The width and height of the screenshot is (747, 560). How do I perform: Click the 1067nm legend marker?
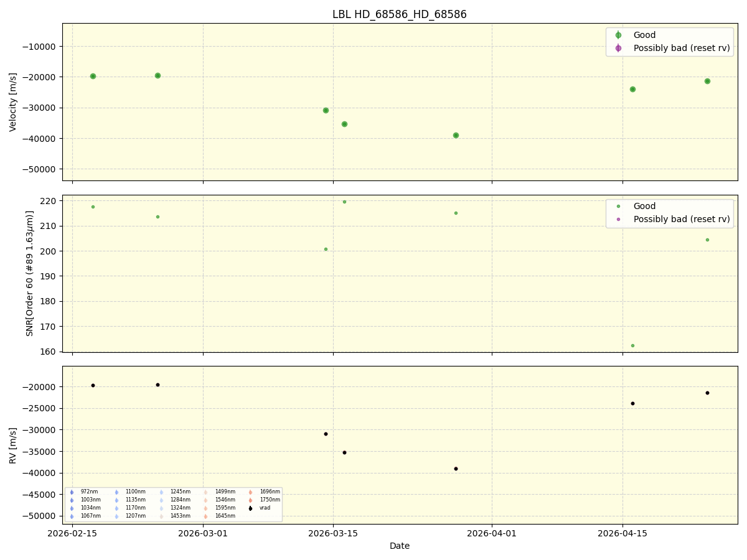pos(72,516)
